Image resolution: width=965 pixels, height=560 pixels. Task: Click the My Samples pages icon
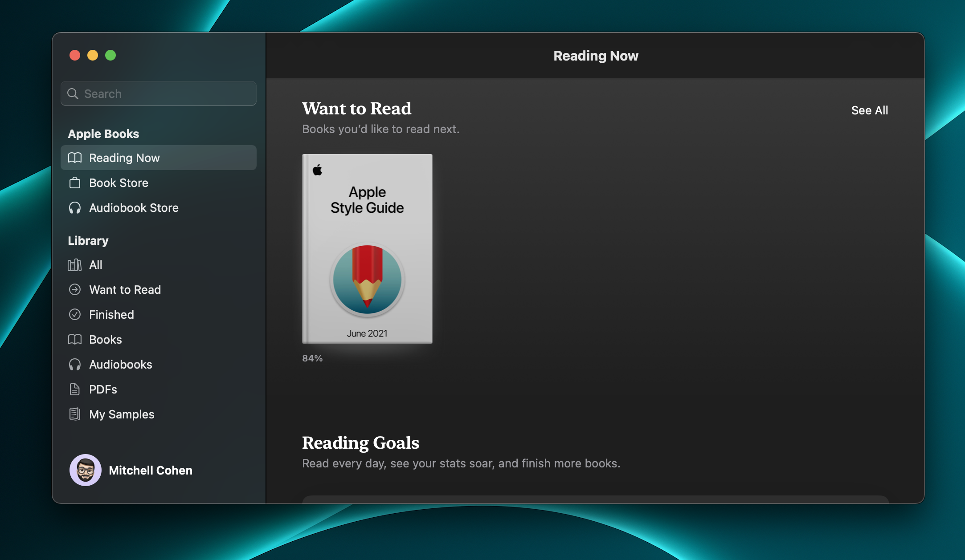click(75, 414)
